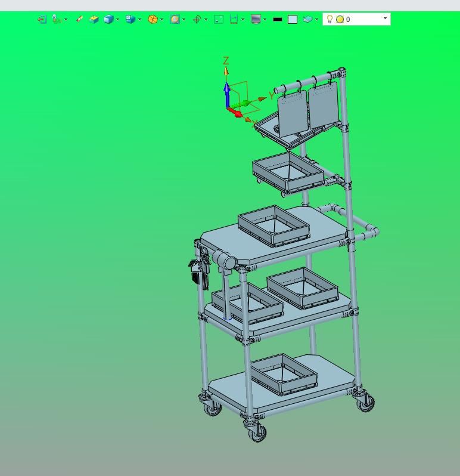Click the teal plane icon
Image resolution: width=460 pixels, height=476 pixels.
(x=307, y=20)
